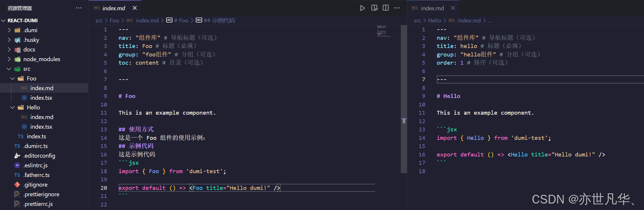Click the node_modules folder icon

[x=18, y=59]
